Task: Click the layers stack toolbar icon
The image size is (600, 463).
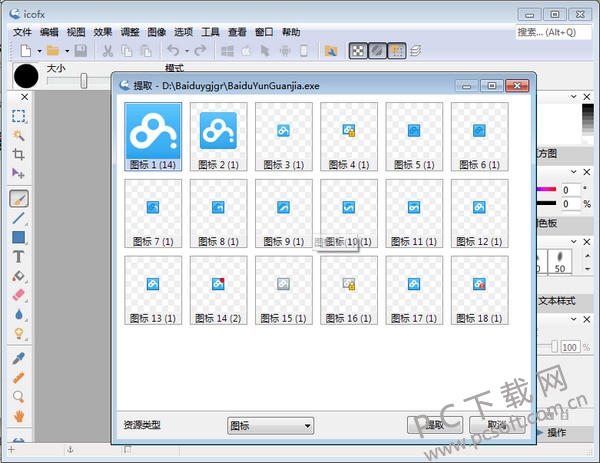Action: (416, 51)
